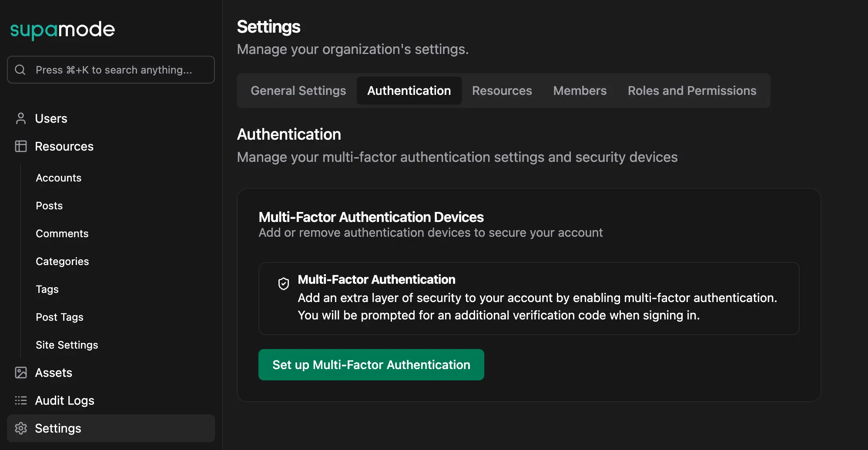Select the Roles and Permissions tab
Screen dimensions: 868x450
pyautogui.click(x=692, y=91)
